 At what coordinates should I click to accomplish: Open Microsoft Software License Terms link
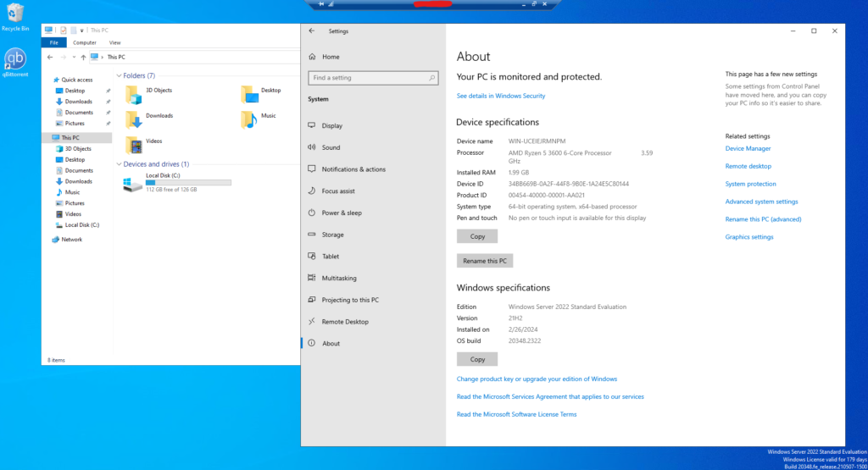click(x=516, y=414)
